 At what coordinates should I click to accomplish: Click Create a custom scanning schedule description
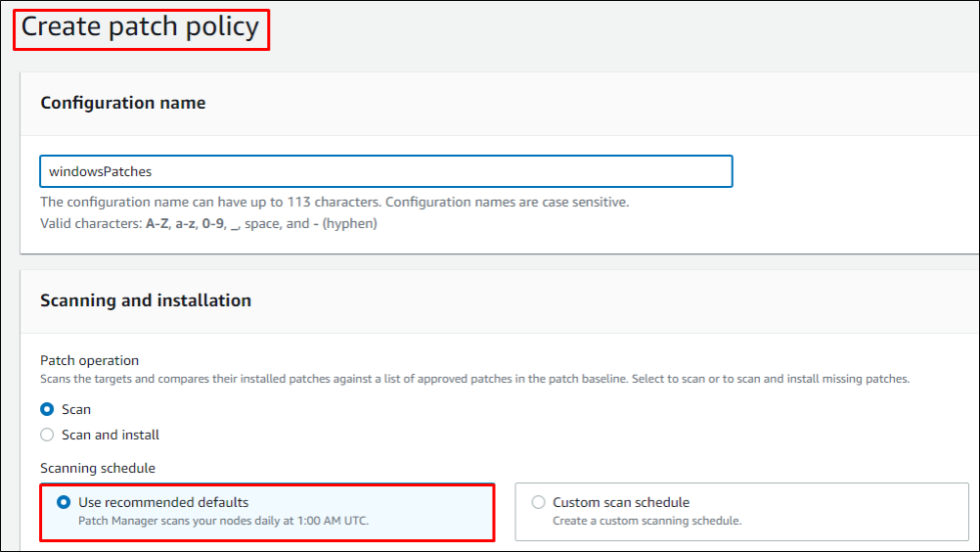(x=646, y=521)
